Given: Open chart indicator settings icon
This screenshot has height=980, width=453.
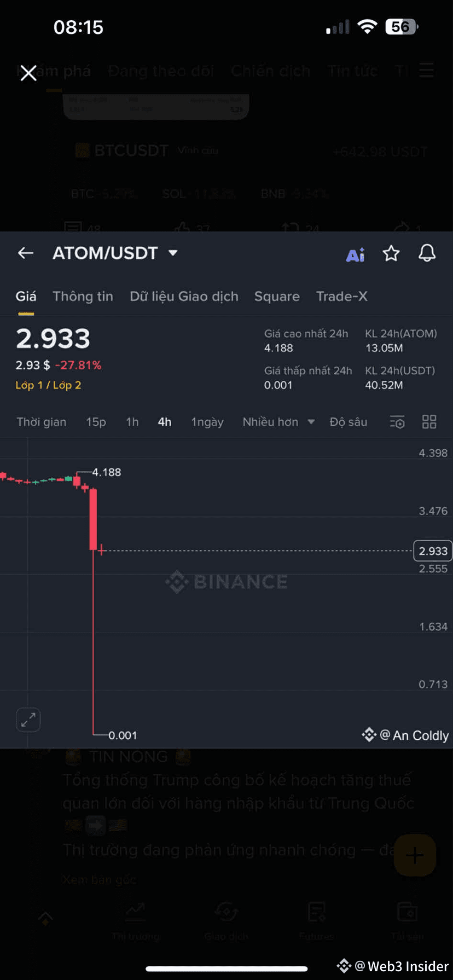Looking at the screenshot, I should coord(397,422).
